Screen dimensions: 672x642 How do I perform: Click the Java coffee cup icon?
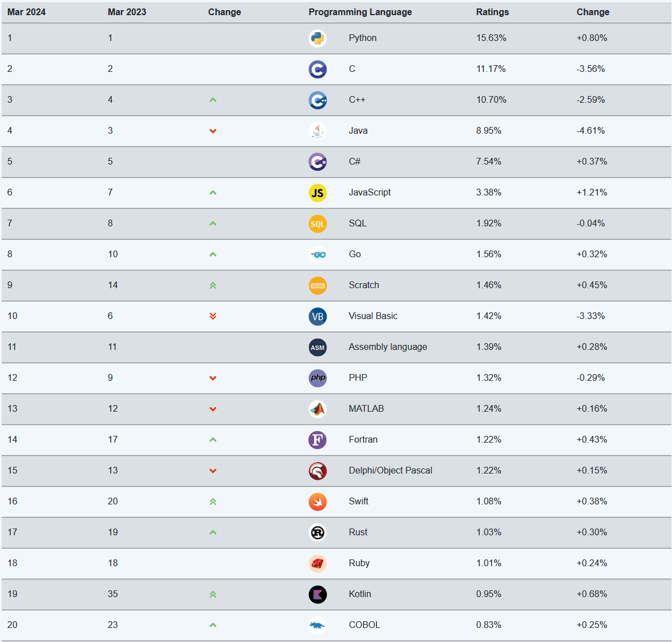[317, 131]
